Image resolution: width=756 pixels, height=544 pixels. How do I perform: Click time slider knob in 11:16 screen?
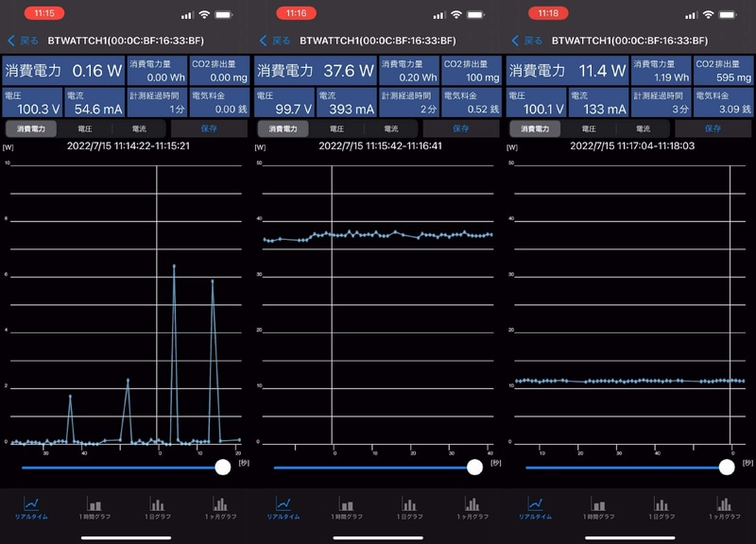[x=475, y=467]
